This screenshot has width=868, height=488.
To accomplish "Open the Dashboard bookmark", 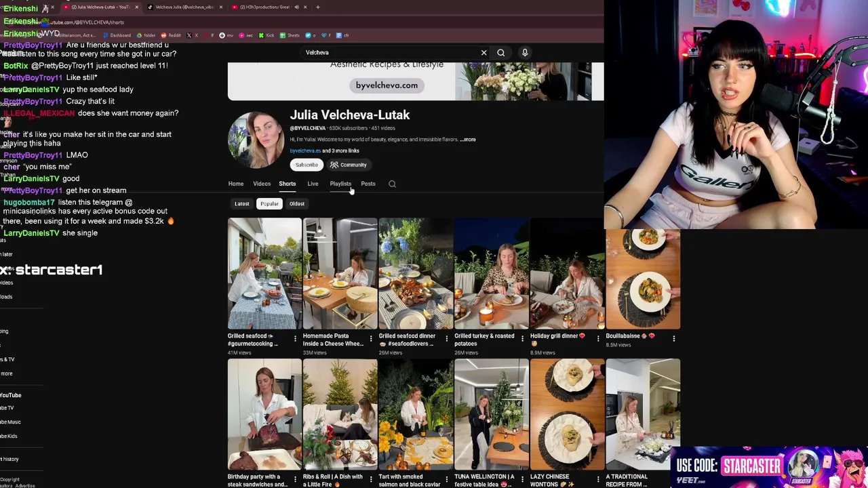I will coord(117,35).
